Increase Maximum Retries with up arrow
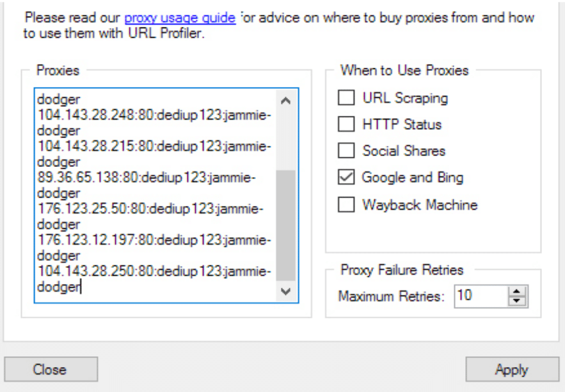The image size is (565, 392). click(517, 292)
